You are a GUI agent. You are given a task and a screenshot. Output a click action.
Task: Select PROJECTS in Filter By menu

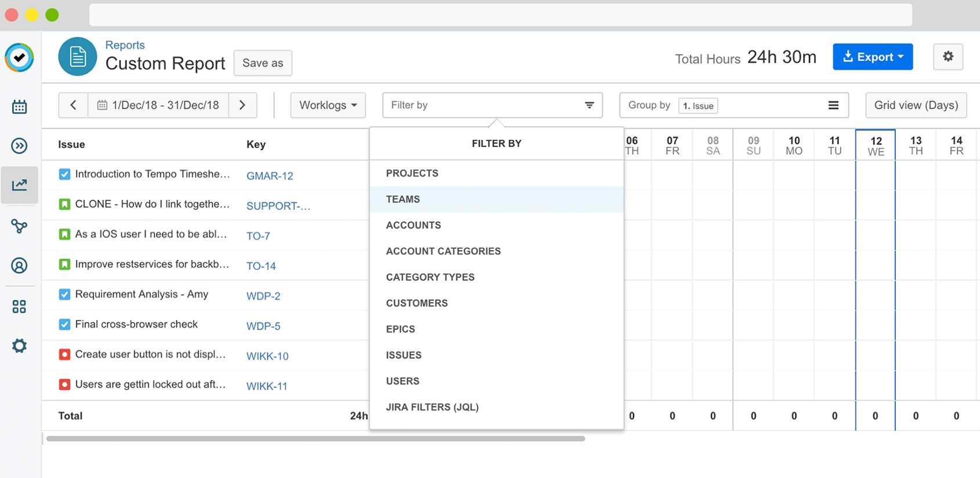pyautogui.click(x=497, y=173)
